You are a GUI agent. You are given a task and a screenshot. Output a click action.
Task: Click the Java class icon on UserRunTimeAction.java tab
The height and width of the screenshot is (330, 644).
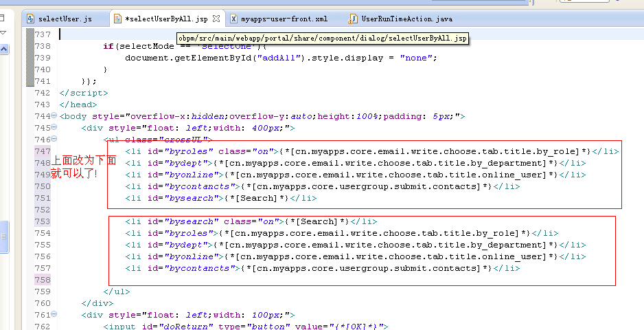[353, 19]
